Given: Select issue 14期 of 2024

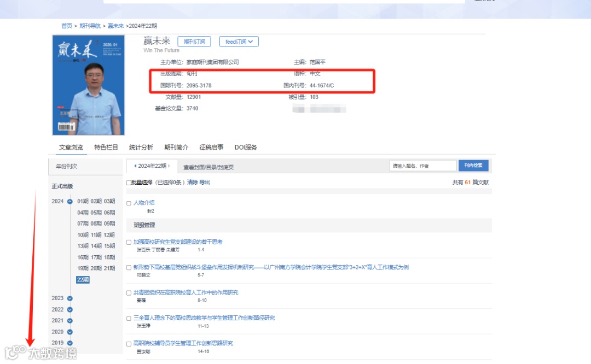Looking at the screenshot, I should pos(96,246).
